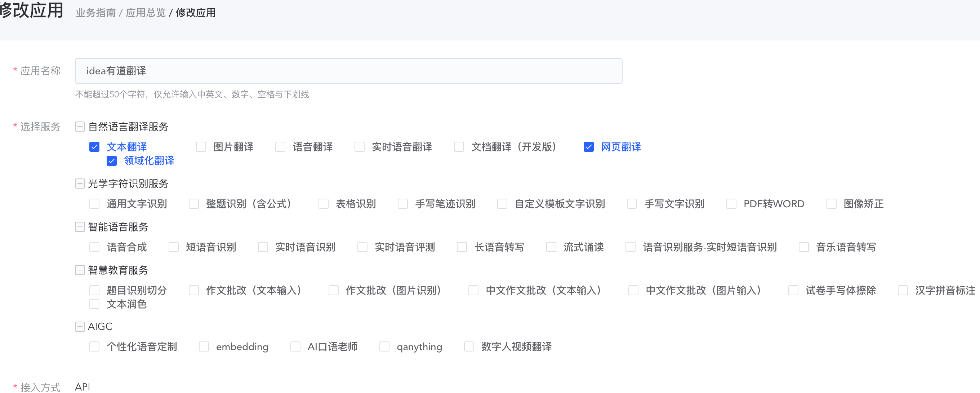980x393 pixels.
Task: Check the 语音合成 service
Action: click(x=94, y=247)
